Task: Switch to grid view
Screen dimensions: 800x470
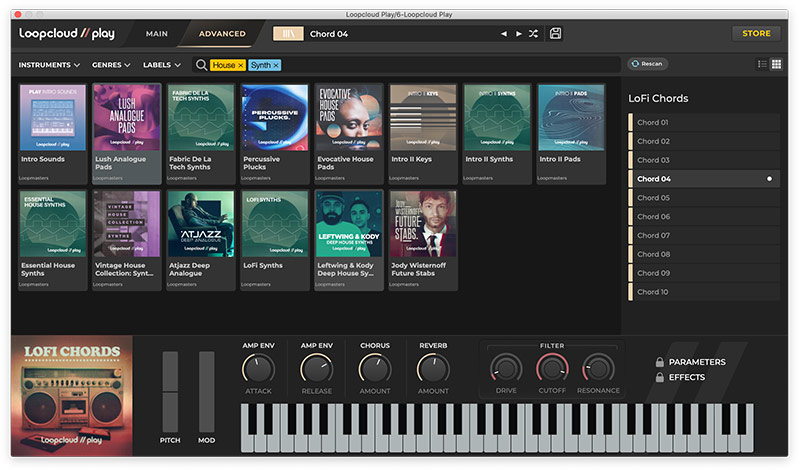Action: (776, 64)
